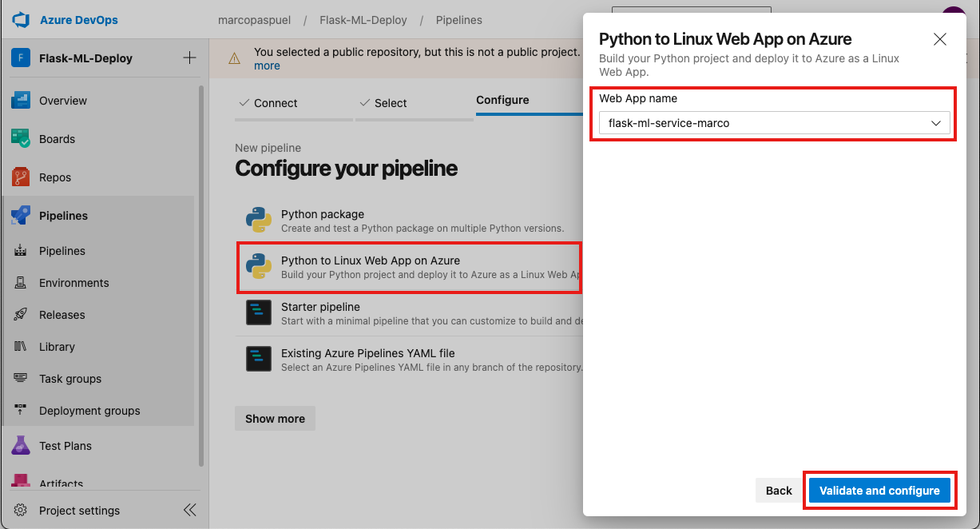Click the Azure DevOps logo icon

coord(20,20)
